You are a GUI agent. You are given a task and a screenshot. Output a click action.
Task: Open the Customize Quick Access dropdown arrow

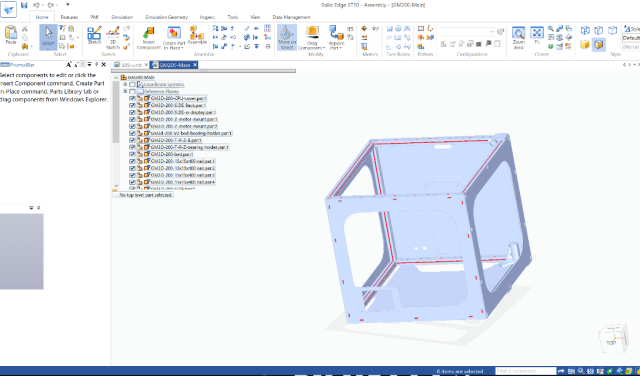tap(68, 5)
